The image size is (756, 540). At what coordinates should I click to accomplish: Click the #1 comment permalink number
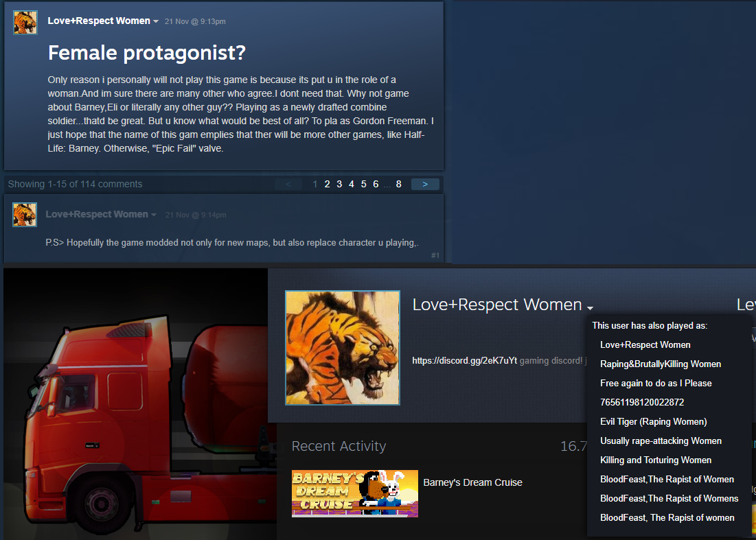pyautogui.click(x=435, y=255)
